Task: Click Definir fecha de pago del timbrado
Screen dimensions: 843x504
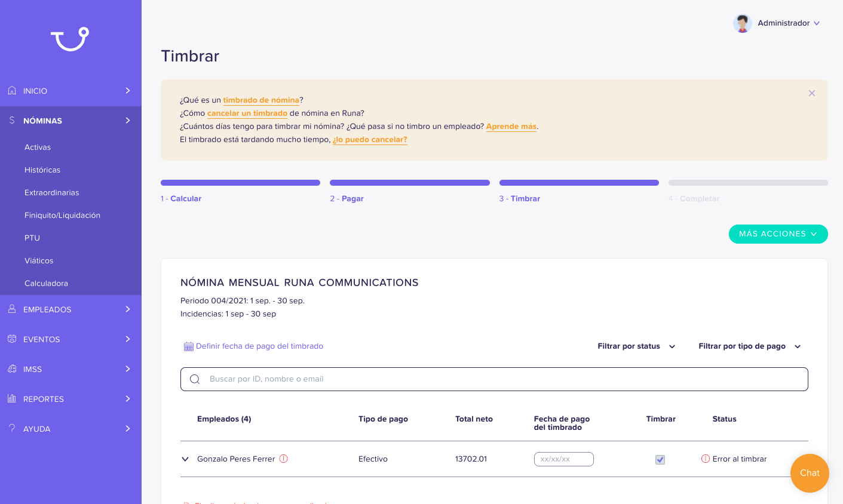Action: pyautogui.click(x=259, y=346)
